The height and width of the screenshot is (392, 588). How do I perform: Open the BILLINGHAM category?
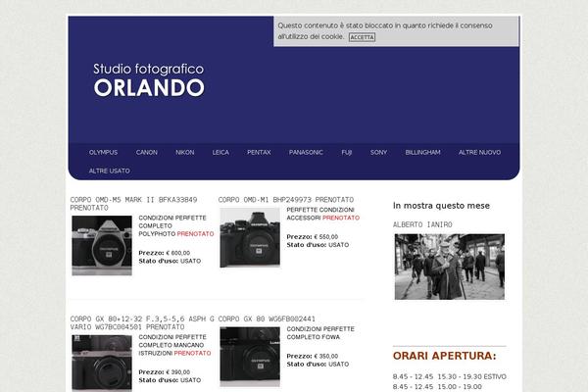422,152
